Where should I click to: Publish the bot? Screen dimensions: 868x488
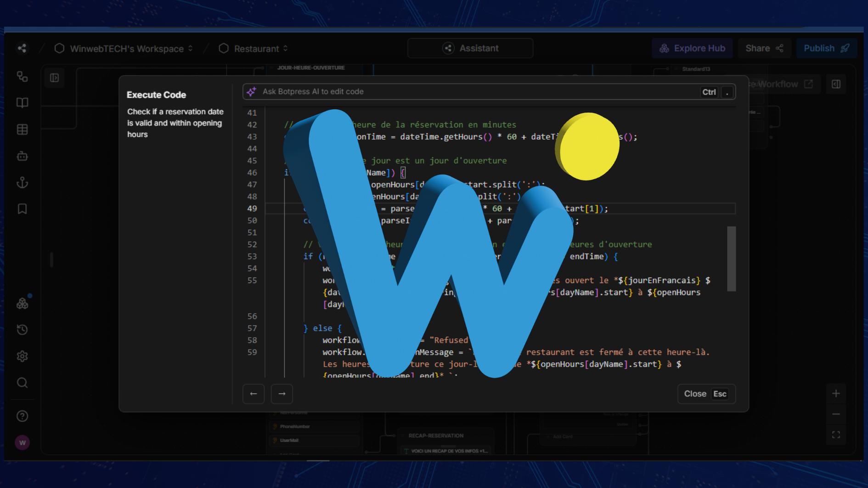point(827,48)
